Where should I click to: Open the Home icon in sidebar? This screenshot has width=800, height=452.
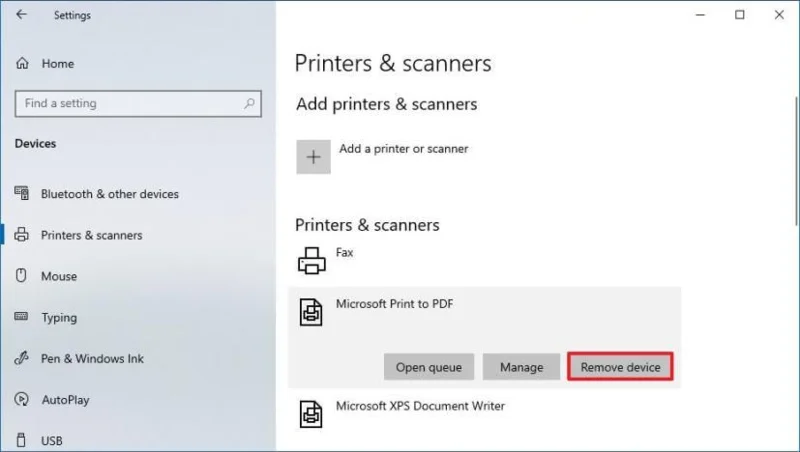point(22,63)
